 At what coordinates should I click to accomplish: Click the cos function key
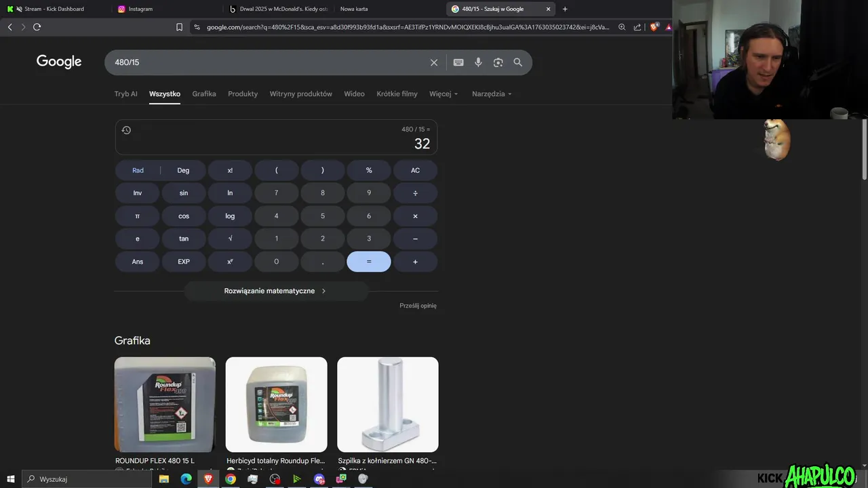[183, 216]
